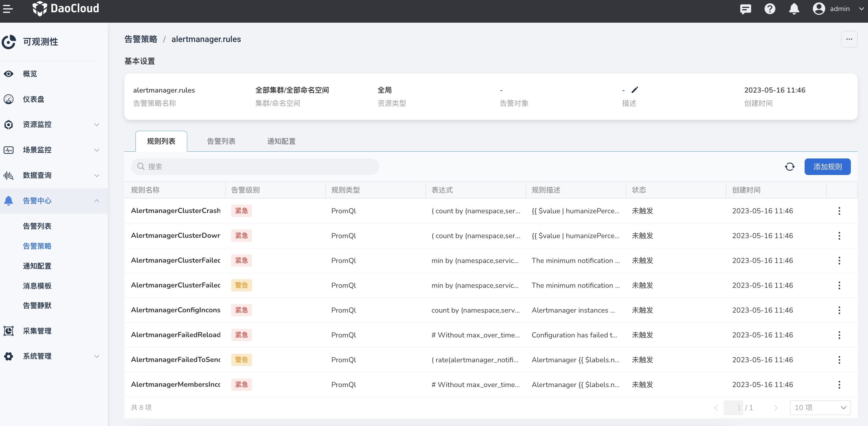868x426 pixels.
Task: Click the AlertmanagerClusterCrash rule name
Action: point(175,211)
